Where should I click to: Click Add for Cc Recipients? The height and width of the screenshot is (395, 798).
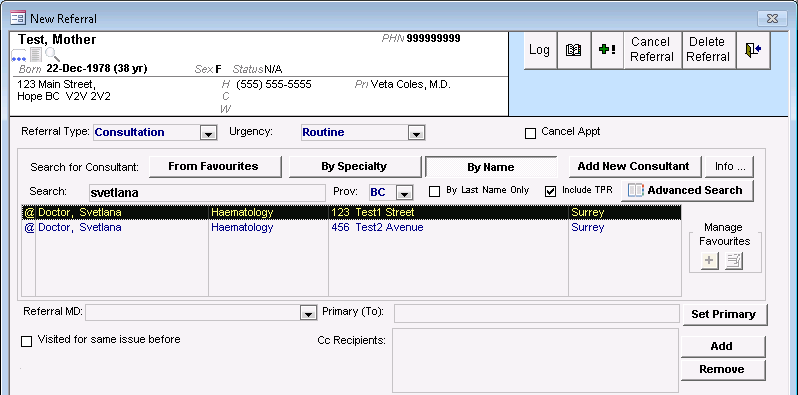click(x=723, y=346)
